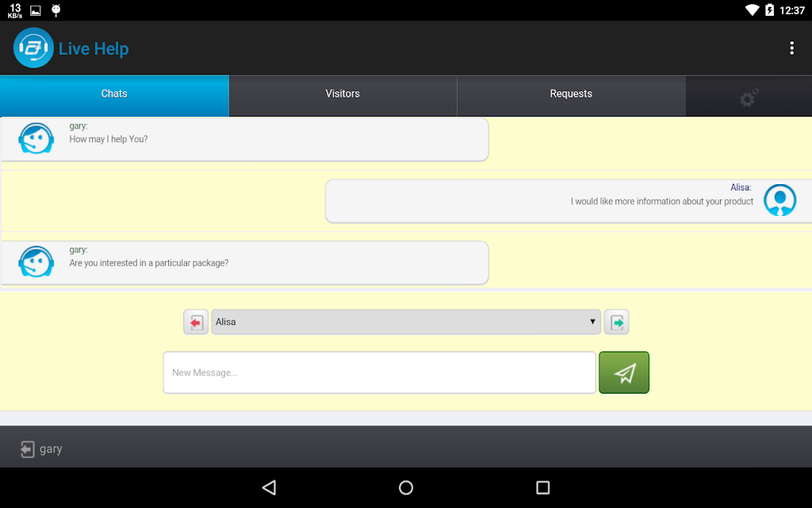The width and height of the screenshot is (812, 508).
Task: Click Alisa's visitor avatar icon
Action: pos(780,200)
